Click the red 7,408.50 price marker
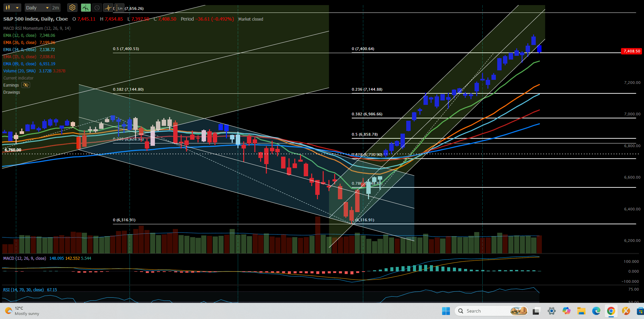 pyautogui.click(x=631, y=51)
